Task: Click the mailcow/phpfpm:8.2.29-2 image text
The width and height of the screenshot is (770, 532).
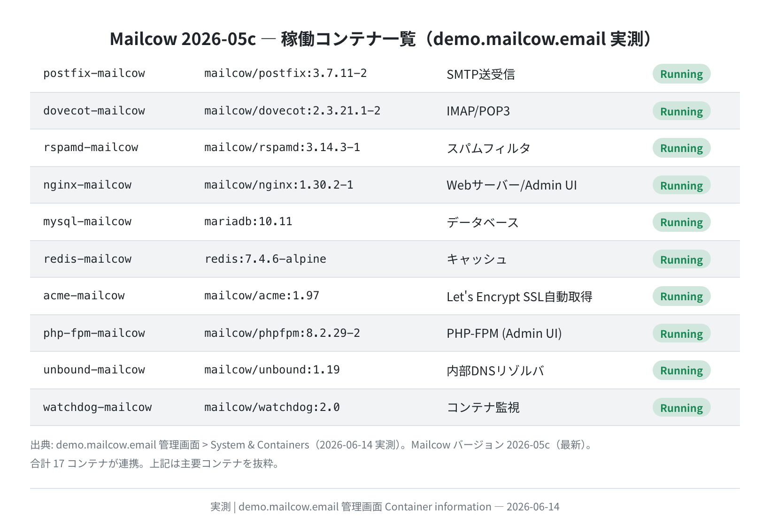Action: pos(282,333)
